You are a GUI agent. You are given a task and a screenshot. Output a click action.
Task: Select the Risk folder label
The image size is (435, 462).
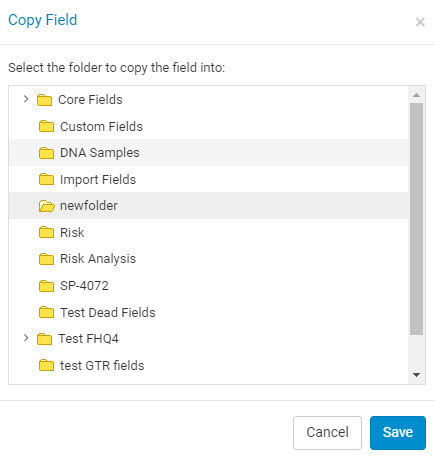[72, 232]
